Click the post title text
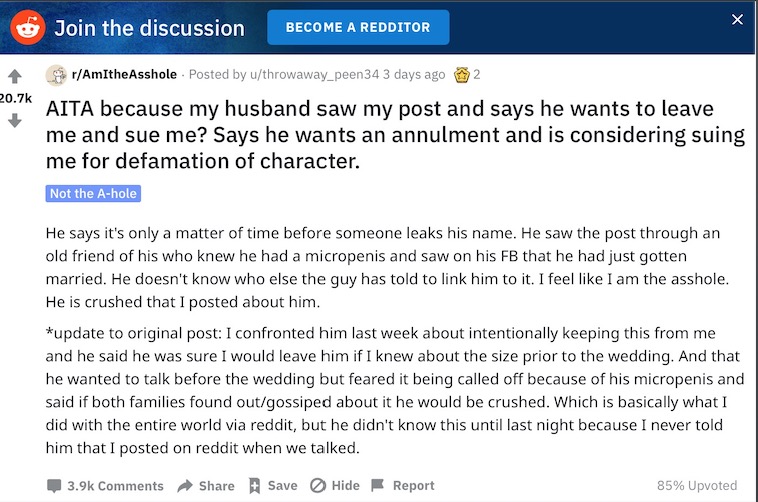 pyautogui.click(x=395, y=134)
